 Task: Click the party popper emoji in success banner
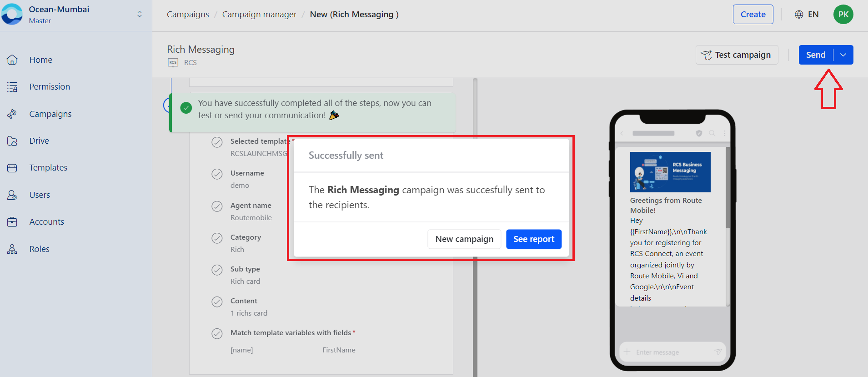click(334, 115)
